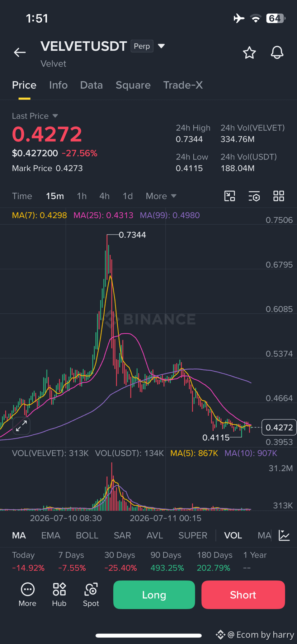Viewport: 297px width, 644px height.
Task: Select the Time chart interval
Action: click(22, 196)
